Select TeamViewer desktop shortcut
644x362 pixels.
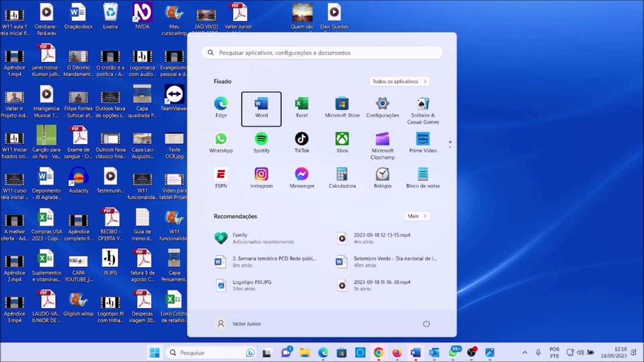pos(174,98)
